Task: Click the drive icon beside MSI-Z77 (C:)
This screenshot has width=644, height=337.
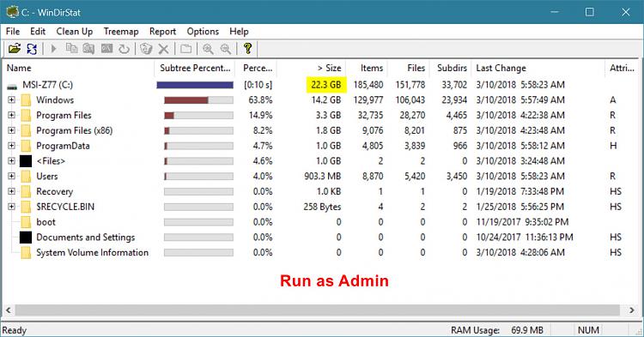Action: (x=12, y=86)
